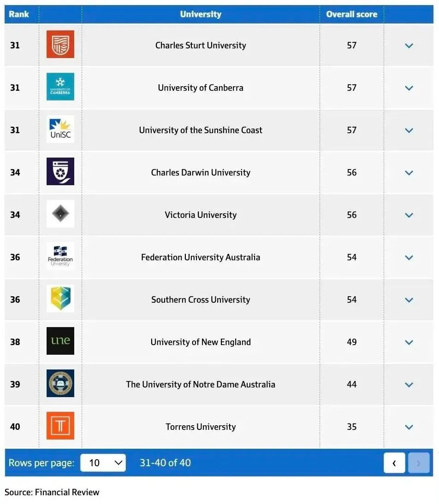Screen dimensions: 439x504
Task: Click the Victoria University diamond logo
Action: pos(60,214)
